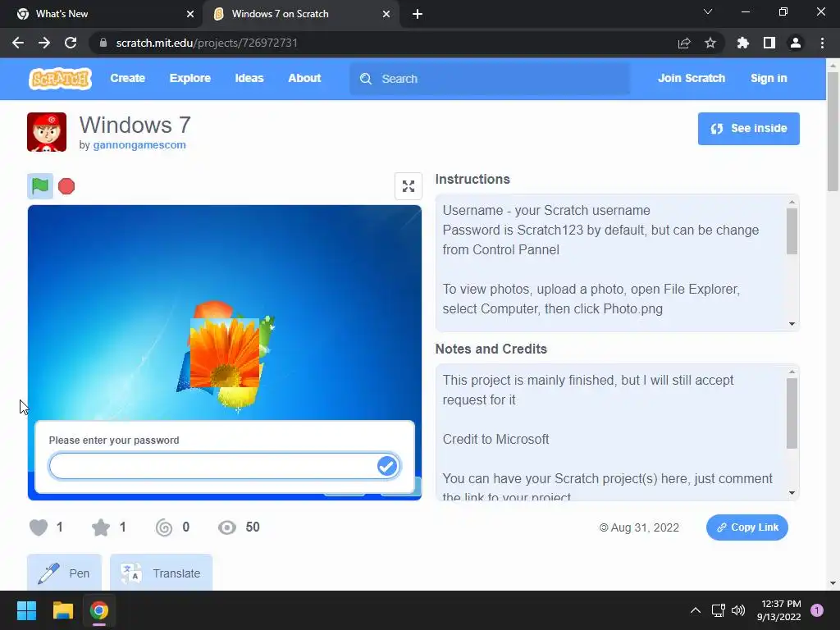Share this page icon in address bar

click(684, 43)
